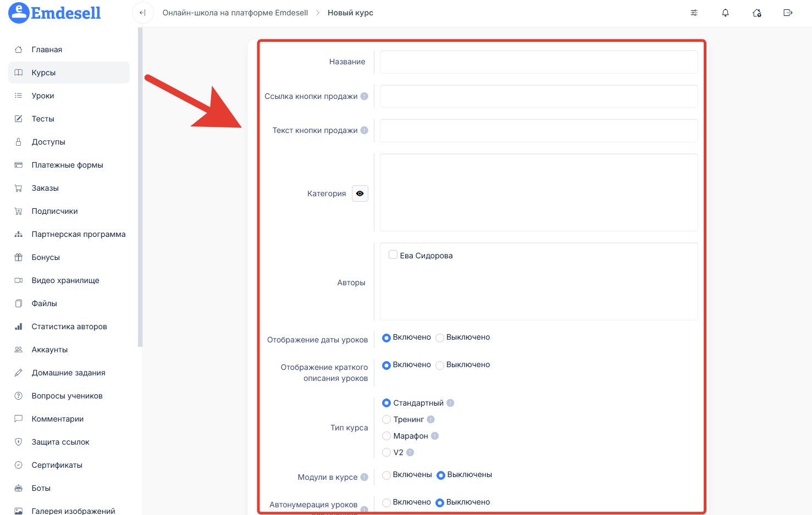Viewport: 812px width, 515px height.
Task: Click the Текст кнопки продажи input field
Action: (539, 131)
